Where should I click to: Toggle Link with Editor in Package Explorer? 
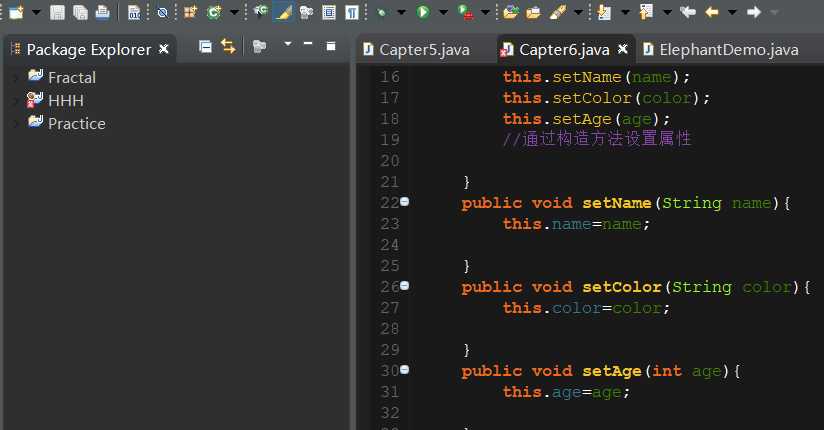click(228, 46)
